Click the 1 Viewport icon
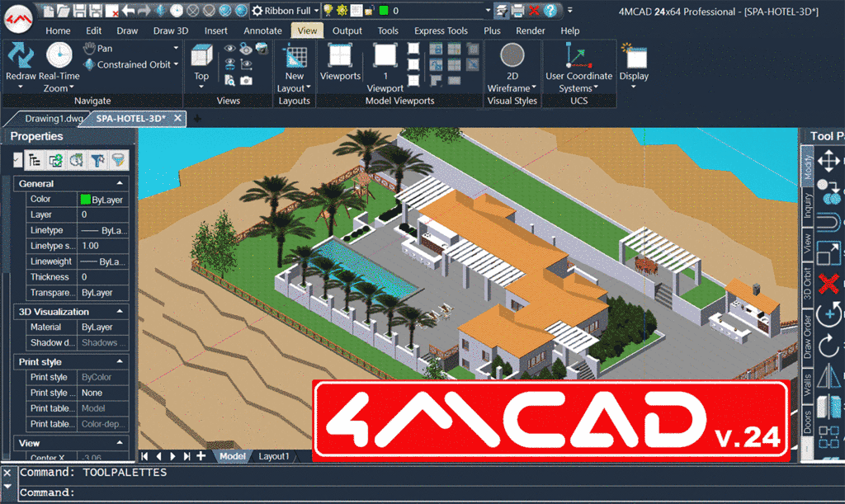This screenshot has height=504, width=845. (385, 55)
